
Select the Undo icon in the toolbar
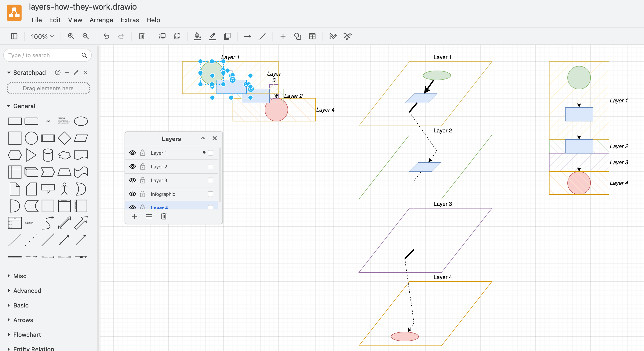(x=106, y=36)
